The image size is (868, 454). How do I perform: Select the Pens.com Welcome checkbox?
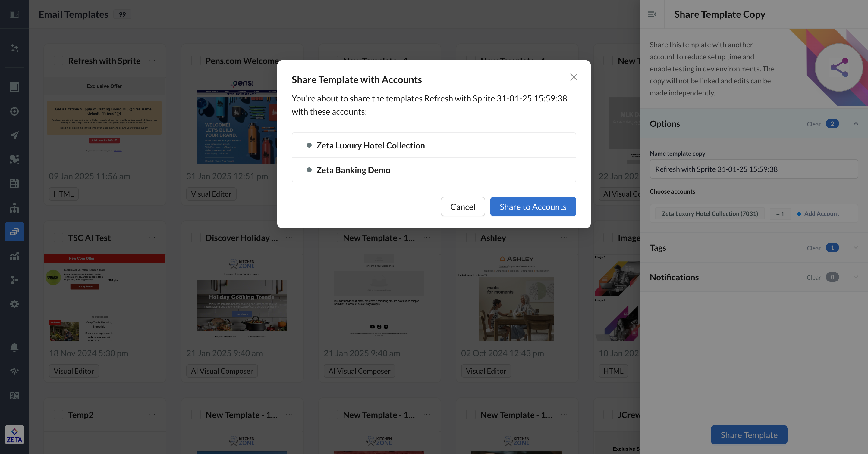(x=196, y=61)
